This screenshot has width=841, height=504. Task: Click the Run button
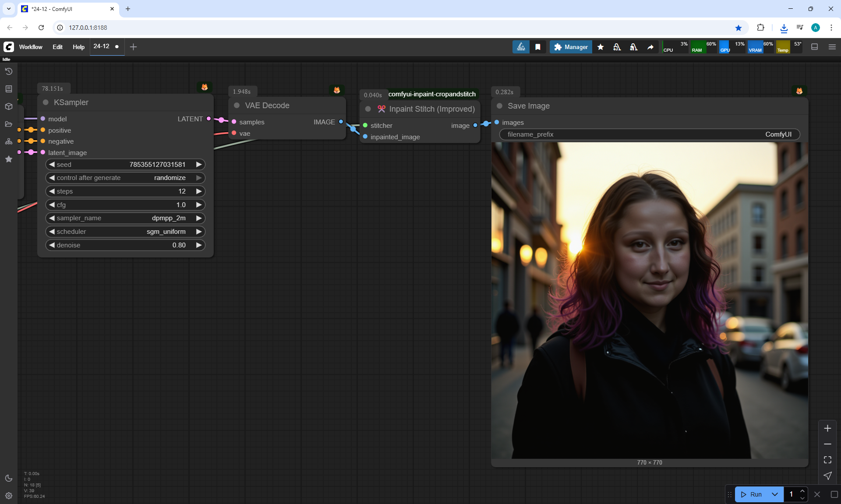click(752, 494)
